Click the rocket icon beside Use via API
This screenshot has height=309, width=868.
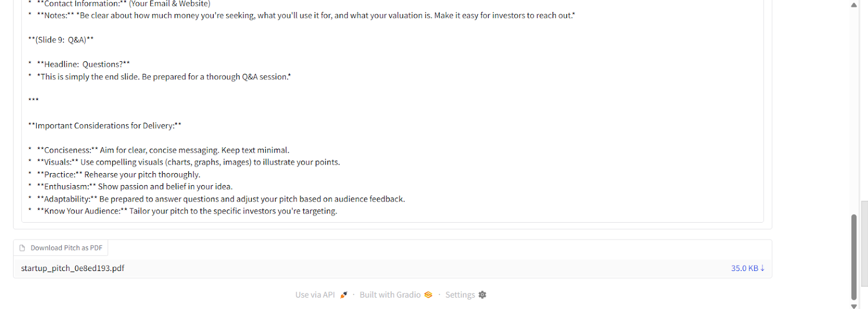point(343,295)
